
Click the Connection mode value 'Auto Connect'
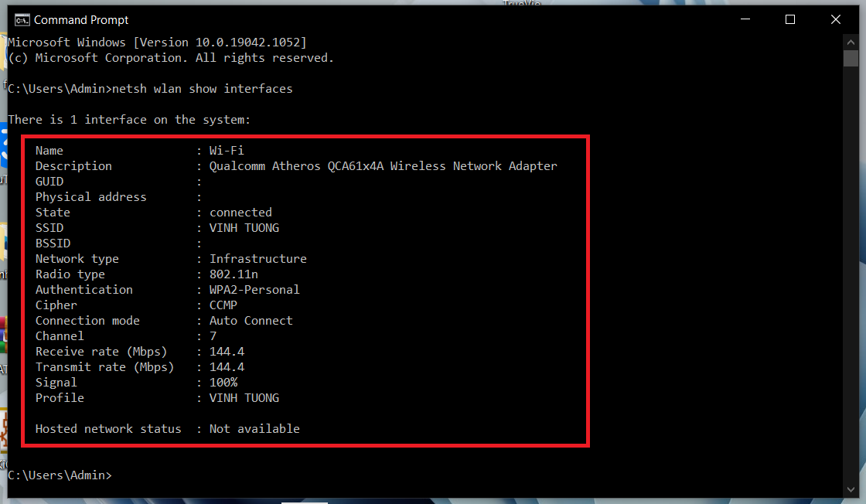click(251, 321)
